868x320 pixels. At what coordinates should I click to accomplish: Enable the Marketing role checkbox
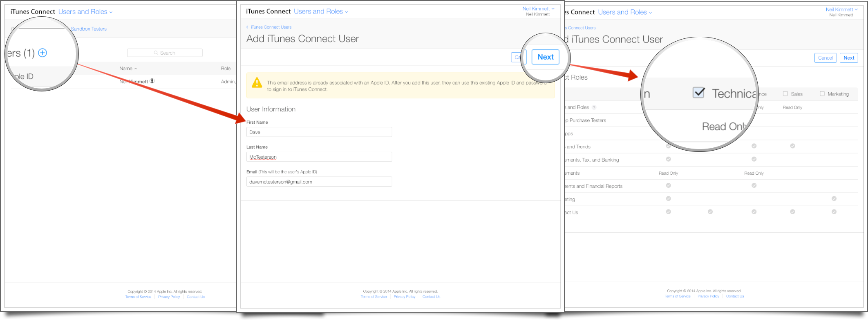pos(822,94)
